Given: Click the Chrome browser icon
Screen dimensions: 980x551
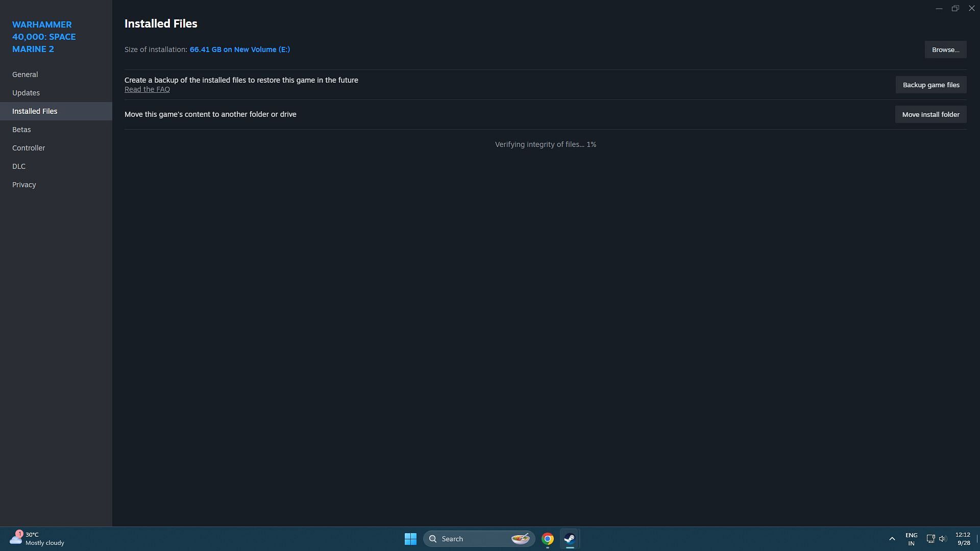Looking at the screenshot, I should click(548, 538).
